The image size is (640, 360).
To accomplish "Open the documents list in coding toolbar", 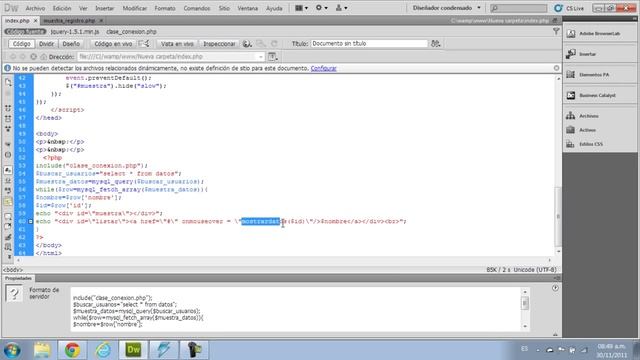I will [x=8, y=82].
